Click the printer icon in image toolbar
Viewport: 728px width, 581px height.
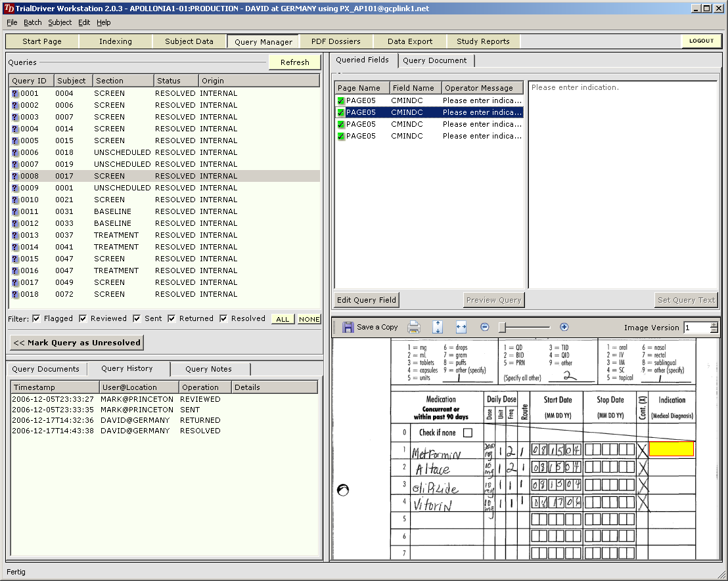pyautogui.click(x=414, y=327)
